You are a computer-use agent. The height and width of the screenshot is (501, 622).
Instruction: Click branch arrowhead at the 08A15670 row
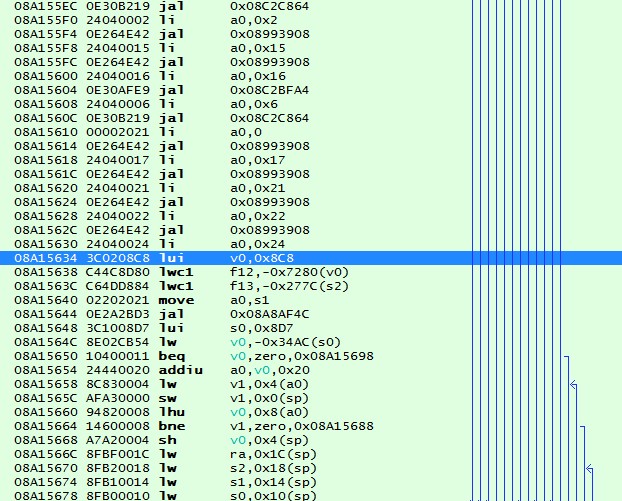click(x=588, y=468)
